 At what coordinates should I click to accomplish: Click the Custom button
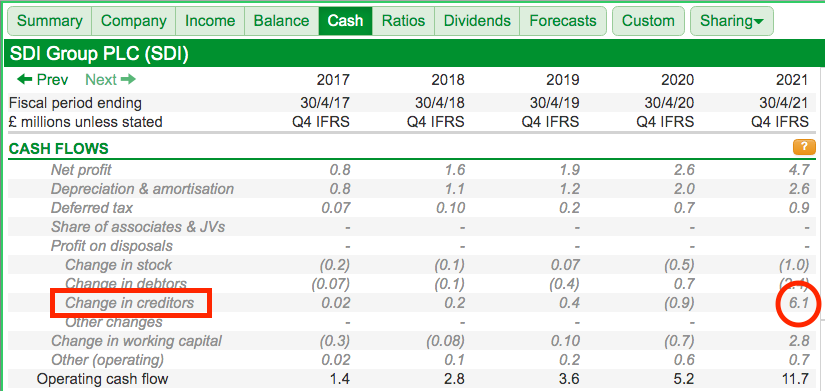[648, 21]
